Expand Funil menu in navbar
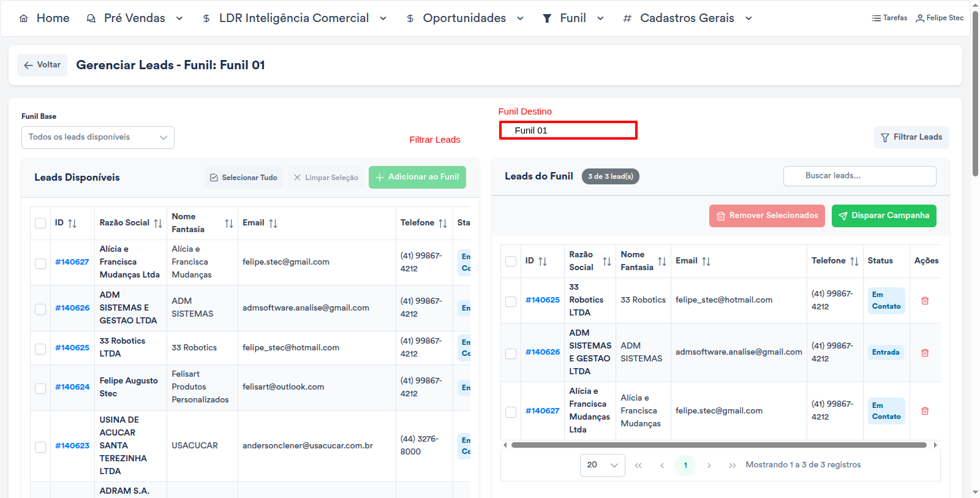 point(573,18)
